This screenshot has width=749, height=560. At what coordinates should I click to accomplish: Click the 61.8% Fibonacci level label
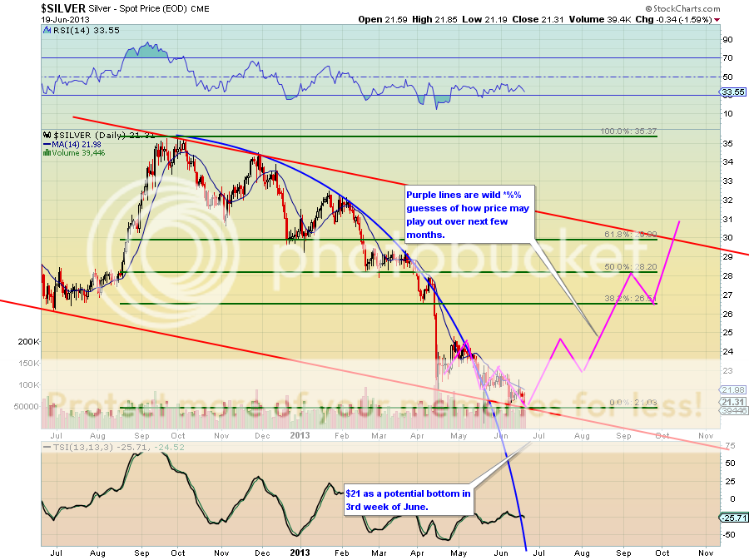(629, 235)
